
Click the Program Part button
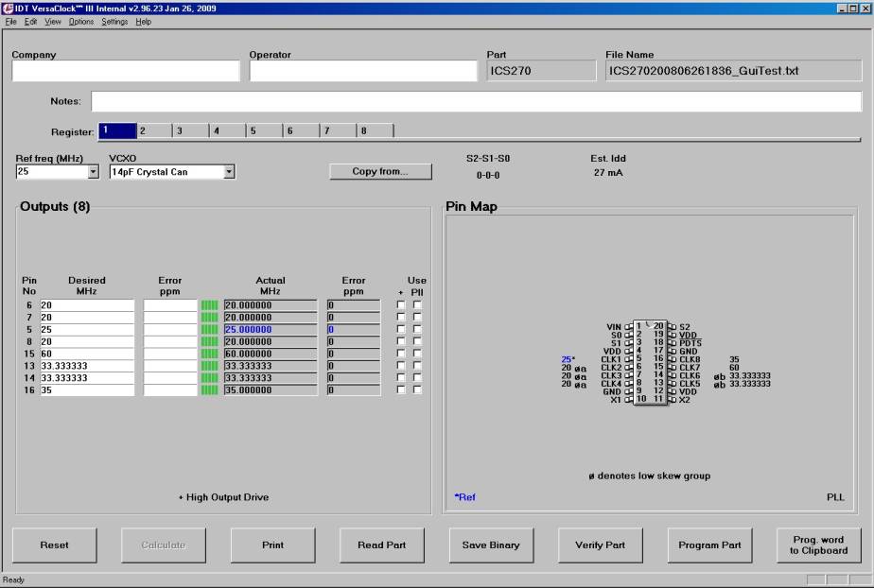point(709,545)
